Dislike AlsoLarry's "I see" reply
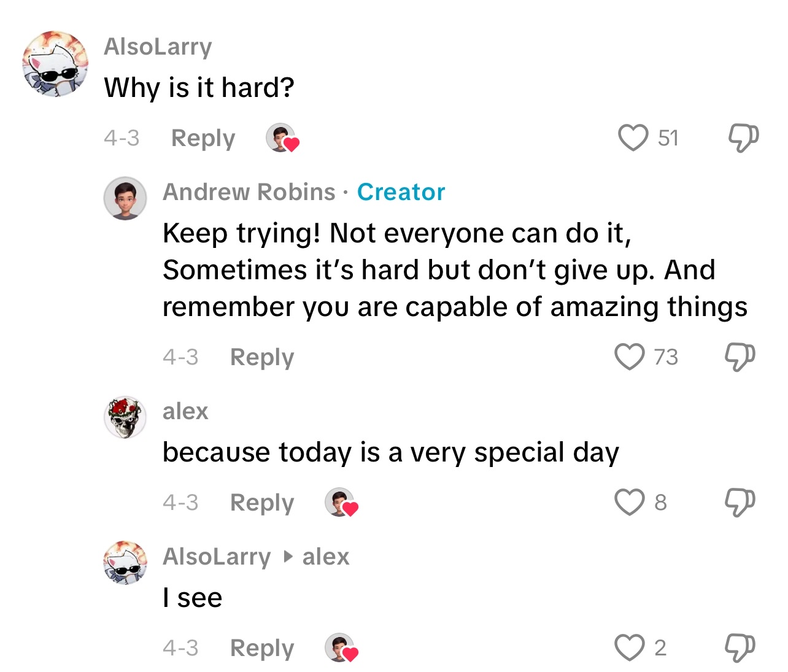The image size is (788, 672). tap(740, 647)
